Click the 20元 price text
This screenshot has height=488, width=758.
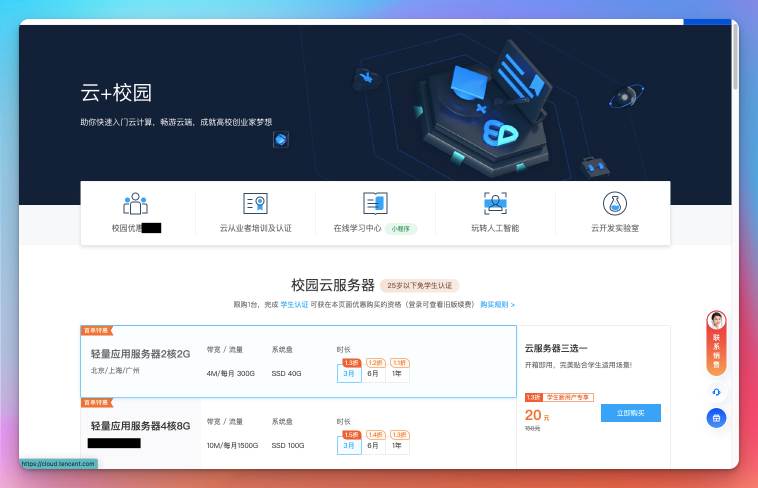pyautogui.click(x=537, y=415)
